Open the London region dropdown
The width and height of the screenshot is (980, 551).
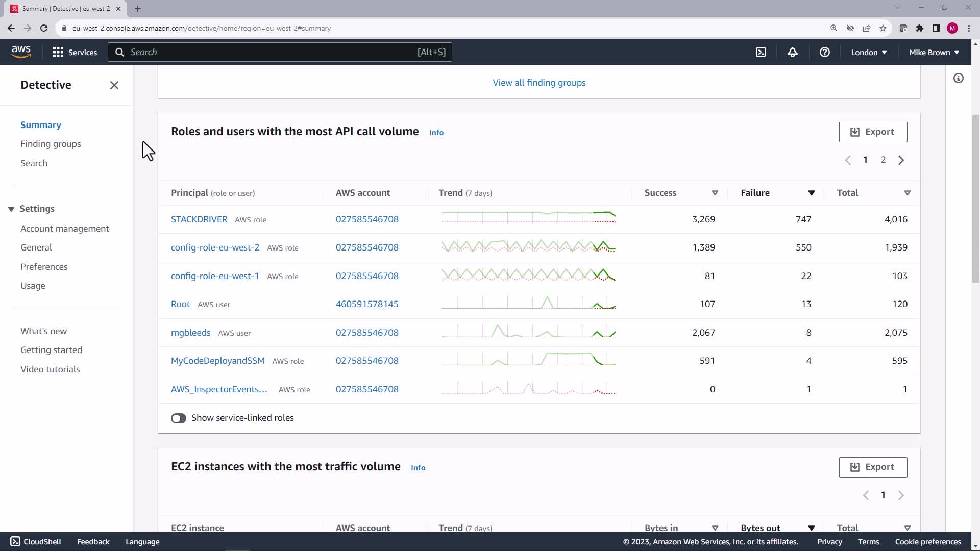[x=869, y=52]
